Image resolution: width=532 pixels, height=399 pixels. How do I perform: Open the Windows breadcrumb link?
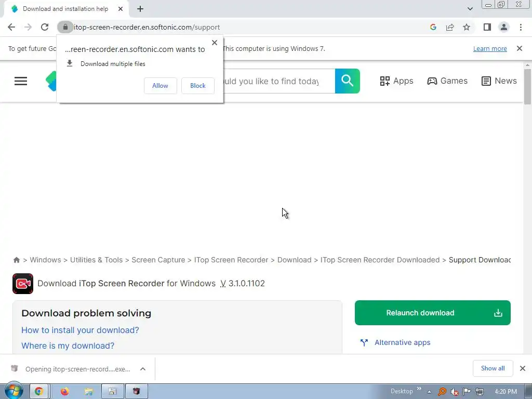pos(46,260)
